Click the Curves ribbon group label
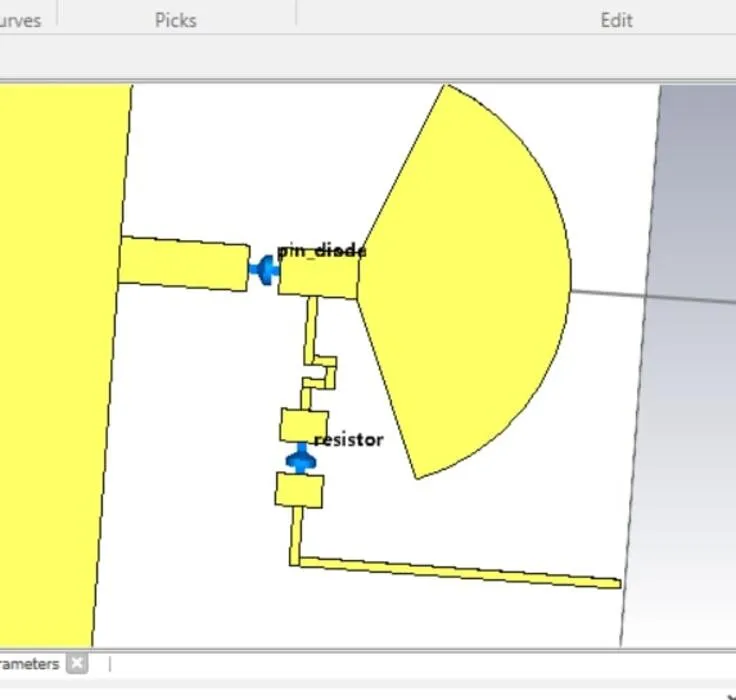 [x=20, y=20]
